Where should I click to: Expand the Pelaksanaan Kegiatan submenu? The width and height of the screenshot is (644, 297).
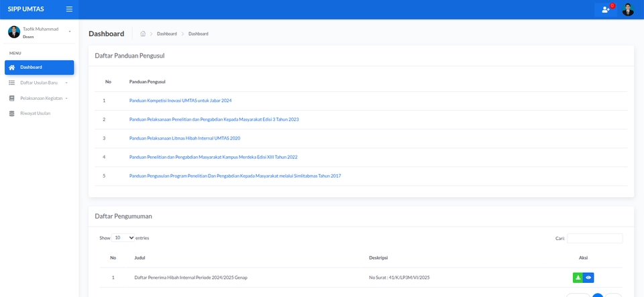(x=66, y=98)
